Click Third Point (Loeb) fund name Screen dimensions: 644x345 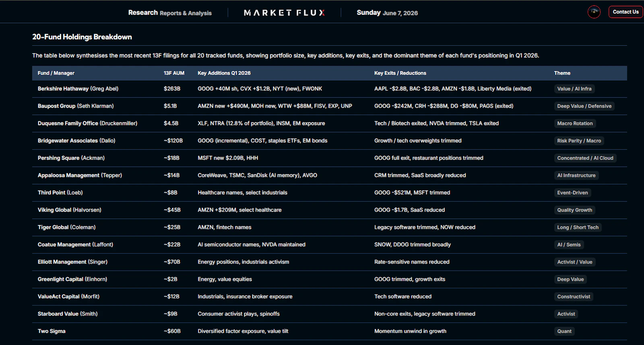tap(60, 193)
